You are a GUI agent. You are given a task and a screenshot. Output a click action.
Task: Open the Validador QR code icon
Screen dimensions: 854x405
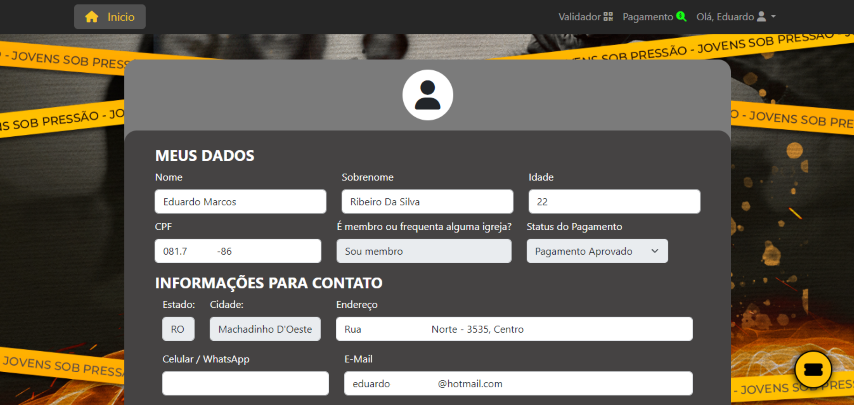point(608,17)
